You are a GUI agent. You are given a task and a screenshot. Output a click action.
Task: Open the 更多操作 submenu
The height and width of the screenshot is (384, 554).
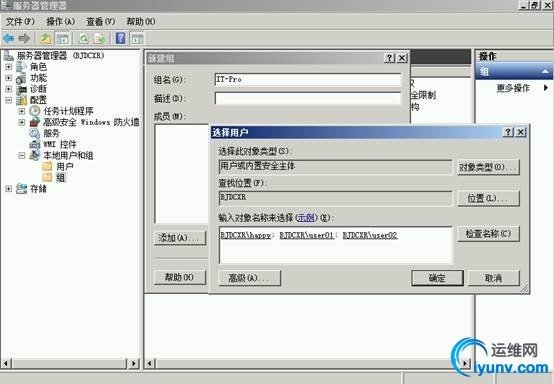point(513,88)
